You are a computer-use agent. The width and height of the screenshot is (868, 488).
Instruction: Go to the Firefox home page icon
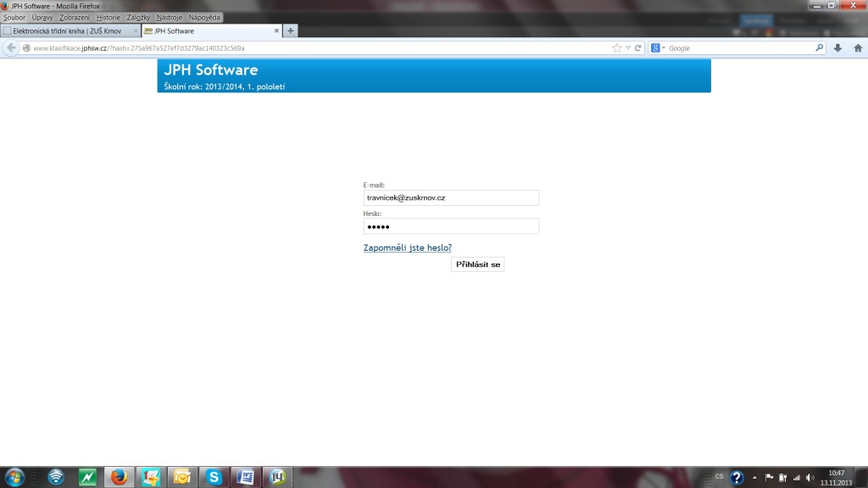pos(858,48)
